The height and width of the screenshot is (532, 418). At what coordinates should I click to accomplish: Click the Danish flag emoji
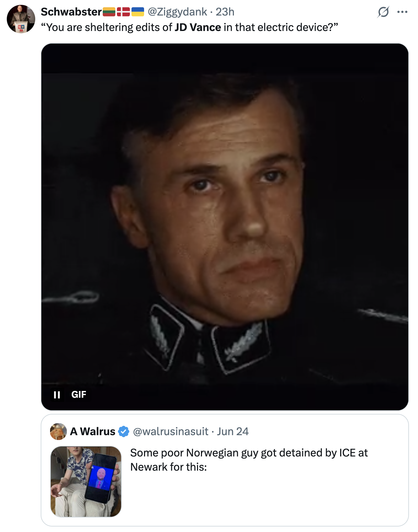(123, 12)
